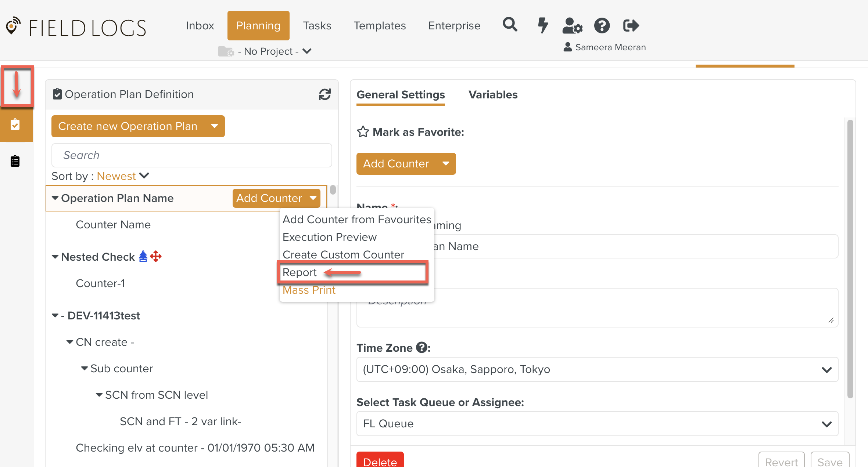Click the operation plan Search field

pos(191,155)
